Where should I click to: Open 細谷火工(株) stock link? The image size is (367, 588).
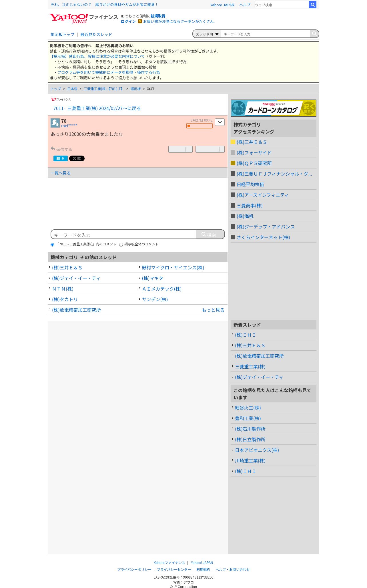[248, 408]
